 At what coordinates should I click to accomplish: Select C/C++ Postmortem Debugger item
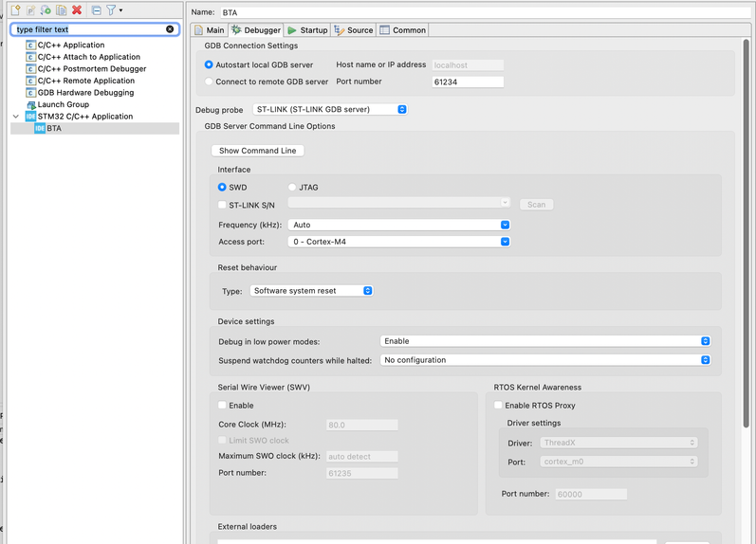coord(92,69)
